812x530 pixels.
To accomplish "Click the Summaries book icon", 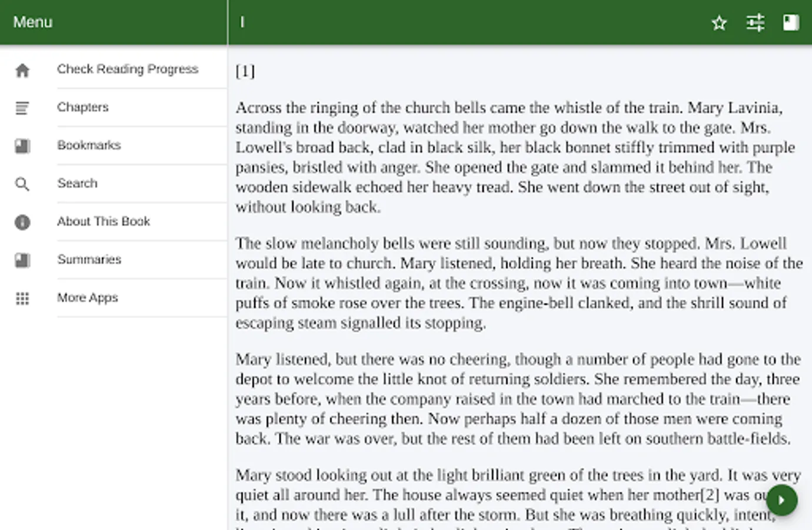I will coord(22,260).
